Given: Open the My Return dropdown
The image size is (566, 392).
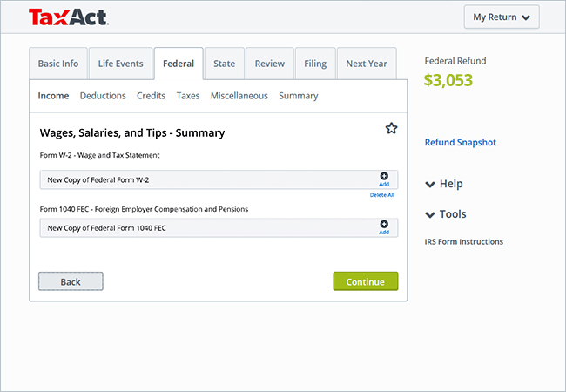Looking at the screenshot, I should [x=502, y=17].
